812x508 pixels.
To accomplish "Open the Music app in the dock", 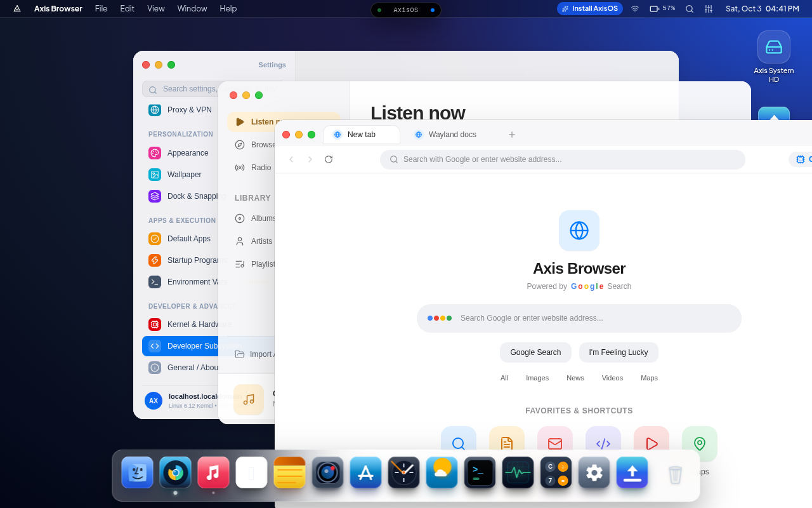I will (214, 472).
